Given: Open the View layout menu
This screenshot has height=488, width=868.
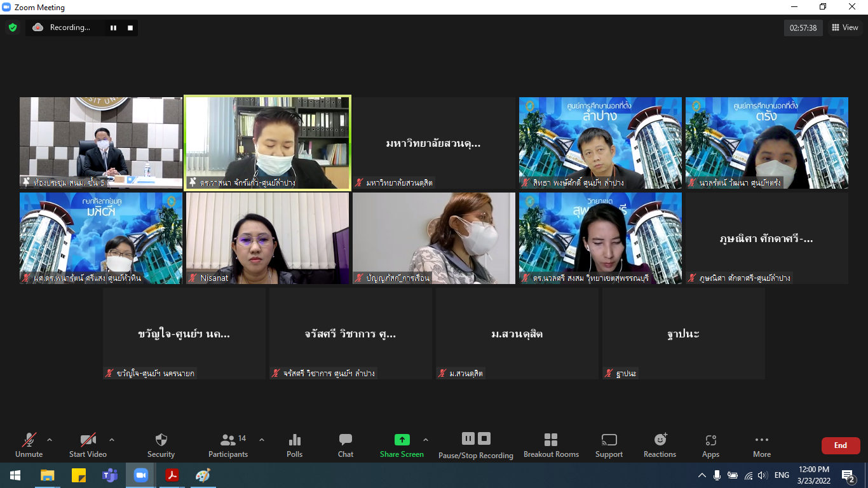Looking at the screenshot, I should click(844, 27).
